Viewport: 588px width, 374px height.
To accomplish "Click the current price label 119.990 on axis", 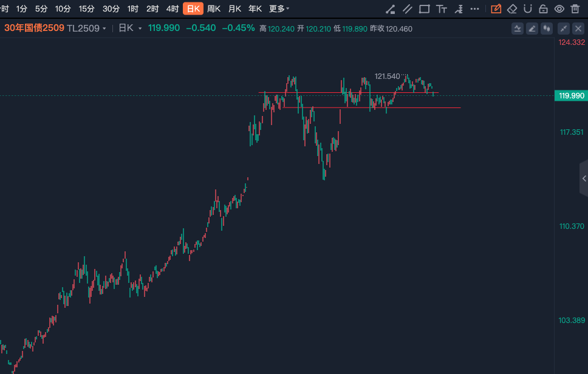I will pyautogui.click(x=571, y=95).
